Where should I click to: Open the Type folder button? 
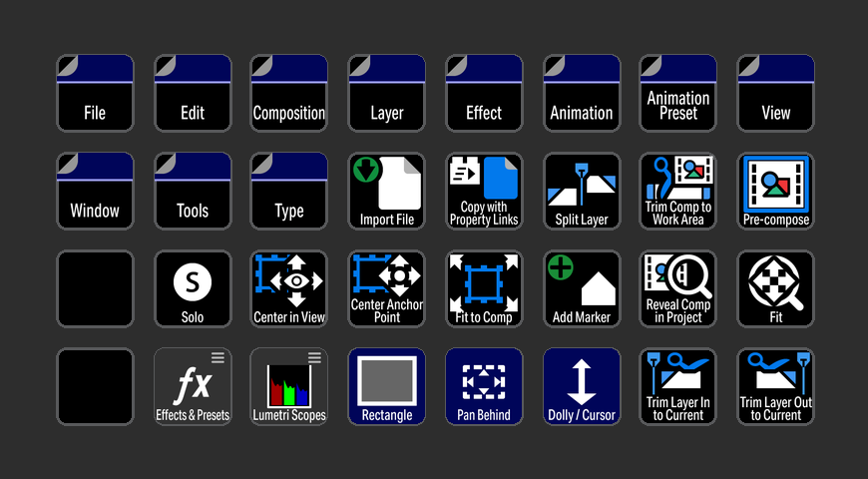pyautogui.click(x=289, y=191)
